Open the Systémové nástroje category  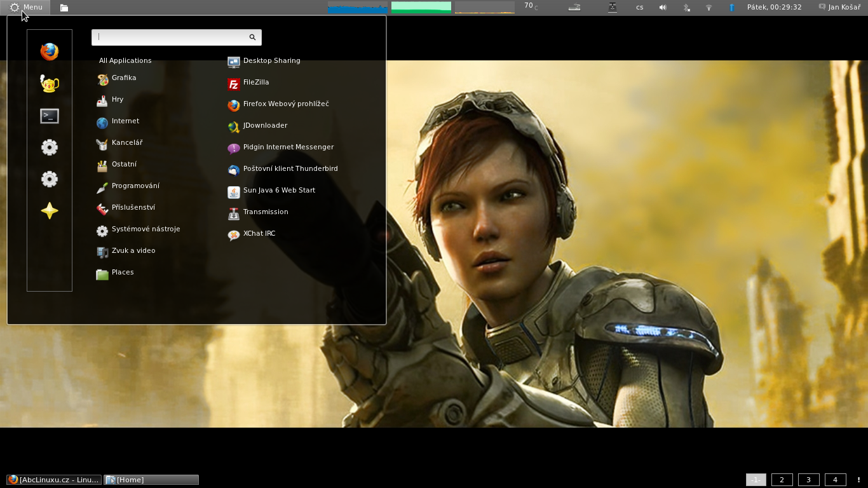pos(145,229)
